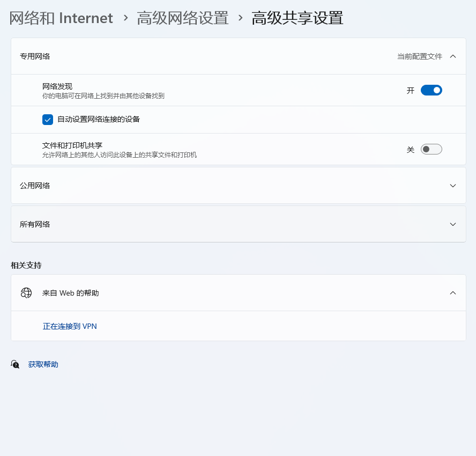Screen dimensions: 476x456
Task: Click the 专用网络 header label
Action: tap(35, 56)
